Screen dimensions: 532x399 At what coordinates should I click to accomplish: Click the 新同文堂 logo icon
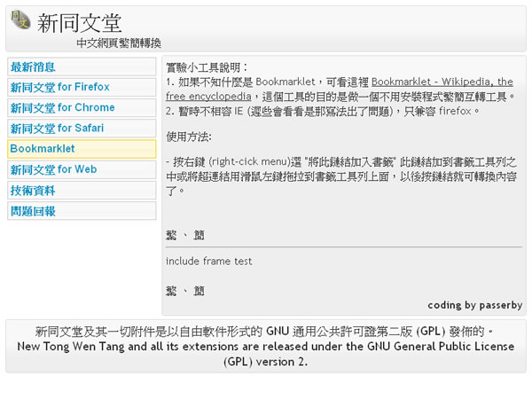point(20,20)
